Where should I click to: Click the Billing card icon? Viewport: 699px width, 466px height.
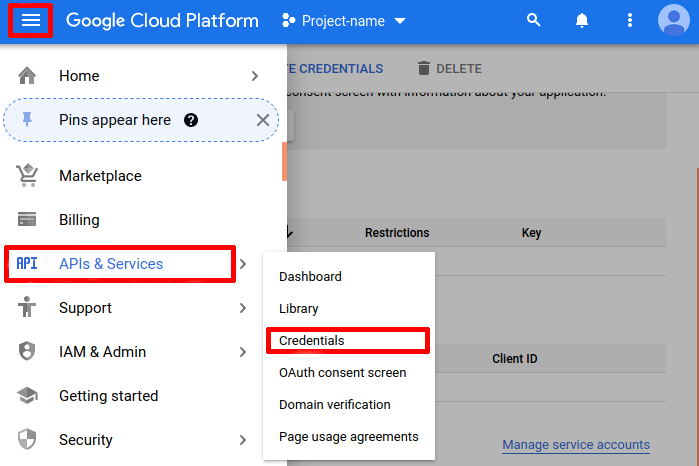[27, 220]
